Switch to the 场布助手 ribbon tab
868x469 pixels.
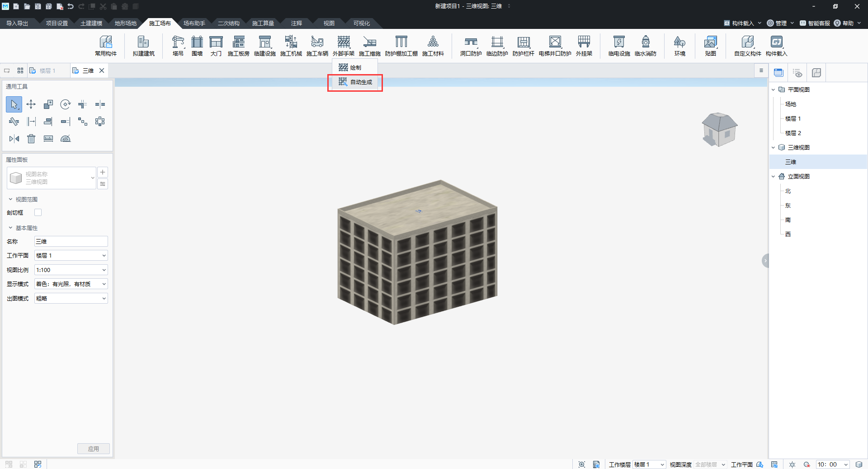pyautogui.click(x=194, y=23)
